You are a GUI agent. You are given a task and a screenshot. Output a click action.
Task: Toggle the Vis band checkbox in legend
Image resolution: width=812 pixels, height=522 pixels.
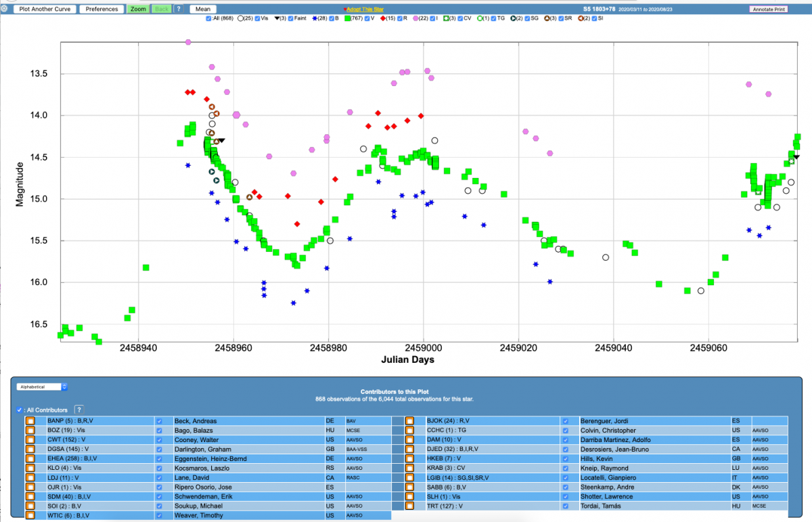(256, 18)
